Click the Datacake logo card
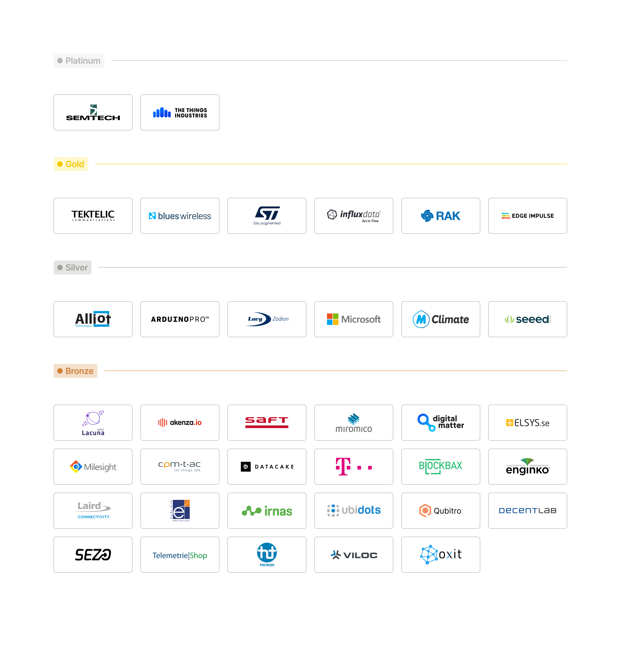Image resolution: width=644 pixels, height=652 pixels. point(267,467)
